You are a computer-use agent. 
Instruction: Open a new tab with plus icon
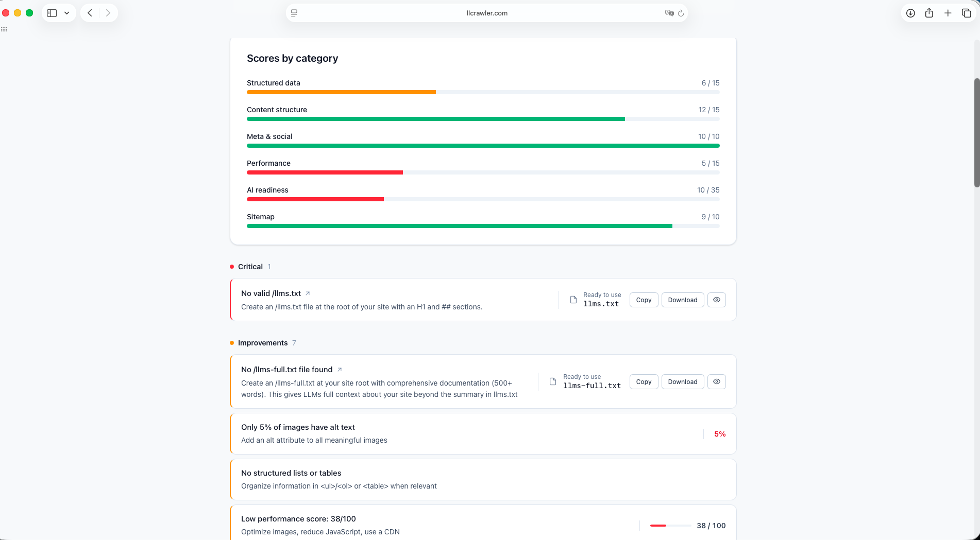(x=948, y=13)
